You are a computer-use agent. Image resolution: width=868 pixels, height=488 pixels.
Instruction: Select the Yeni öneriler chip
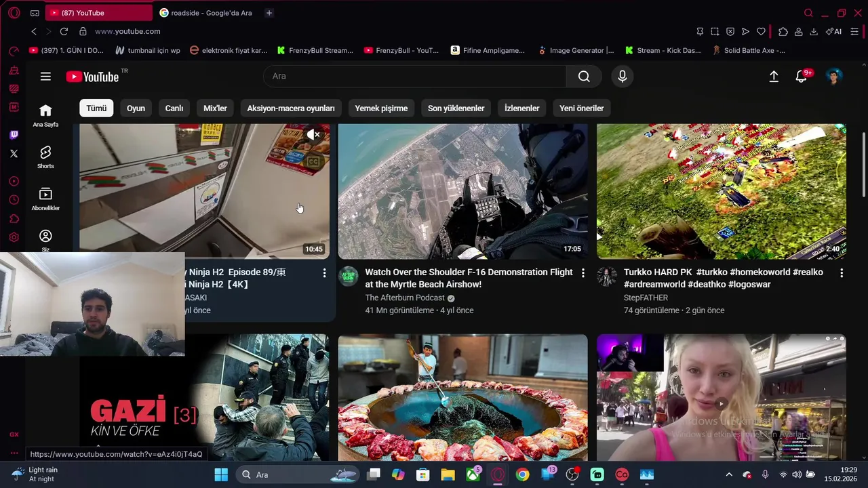pyautogui.click(x=582, y=108)
